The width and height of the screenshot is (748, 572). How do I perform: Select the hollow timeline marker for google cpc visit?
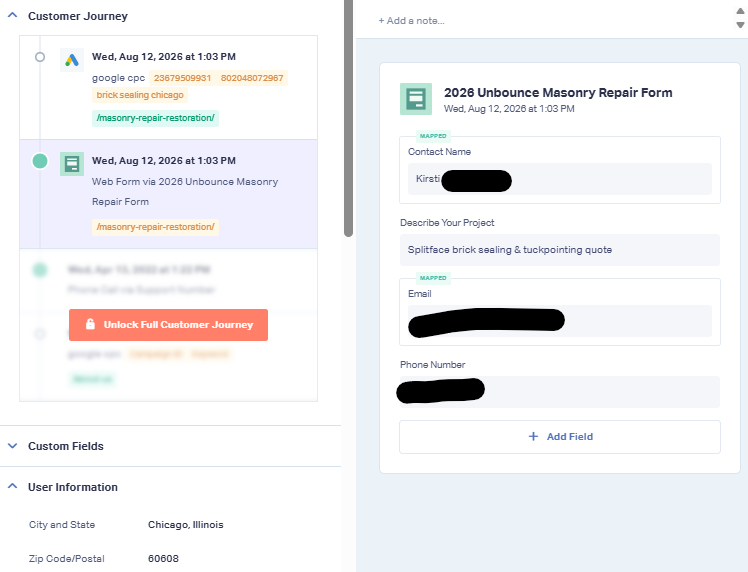click(x=40, y=57)
